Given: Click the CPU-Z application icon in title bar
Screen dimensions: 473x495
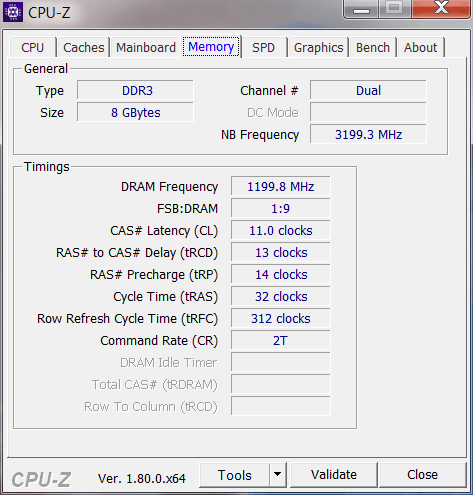Looking at the screenshot, I should click(x=13, y=12).
